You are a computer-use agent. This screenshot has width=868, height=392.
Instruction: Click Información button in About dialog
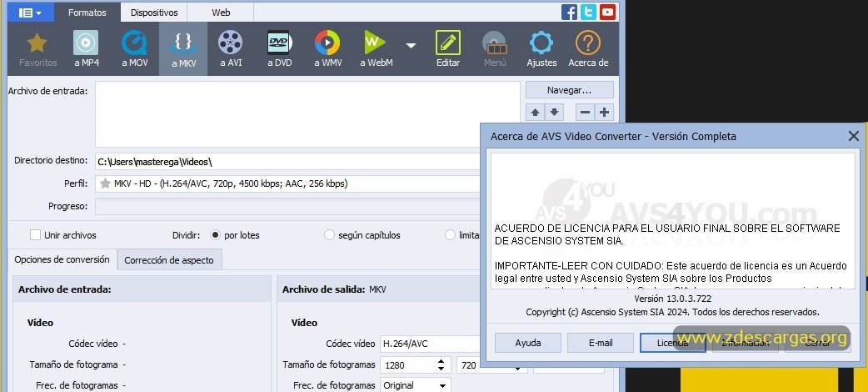[745, 343]
